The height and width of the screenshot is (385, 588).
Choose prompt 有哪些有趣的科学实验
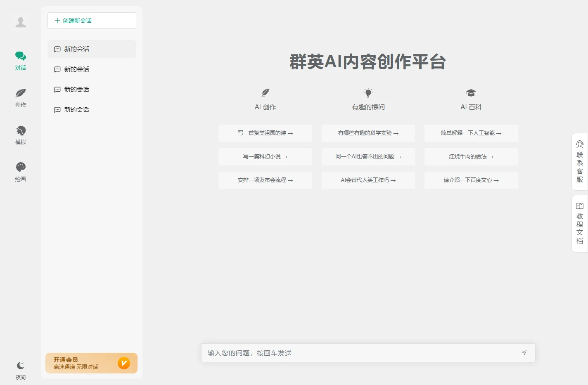point(368,133)
